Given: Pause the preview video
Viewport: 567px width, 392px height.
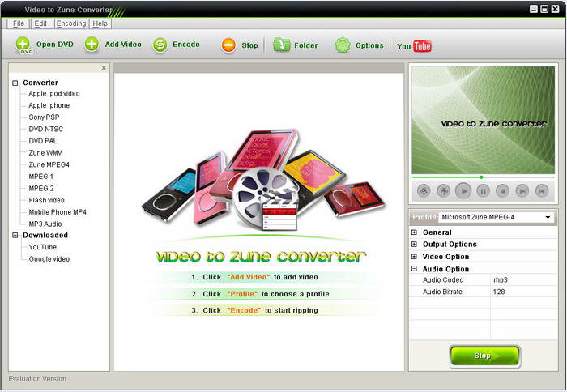Looking at the screenshot, I should click(483, 190).
